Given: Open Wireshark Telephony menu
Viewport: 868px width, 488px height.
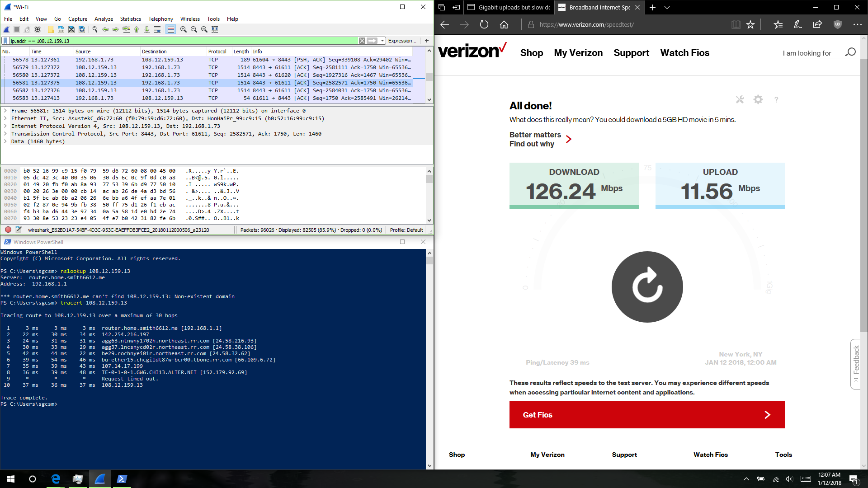Looking at the screenshot, I should (160, 19).
